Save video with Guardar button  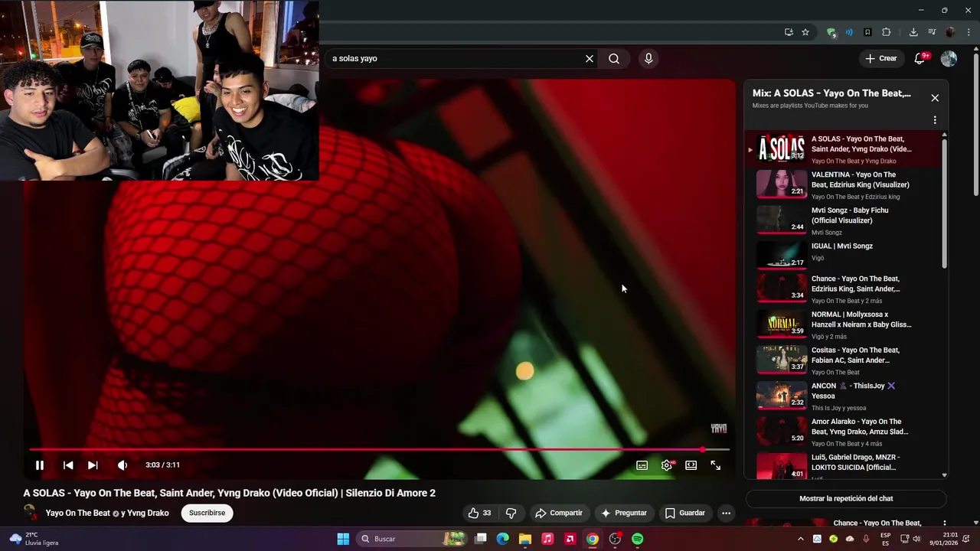(x=684, y=513)
